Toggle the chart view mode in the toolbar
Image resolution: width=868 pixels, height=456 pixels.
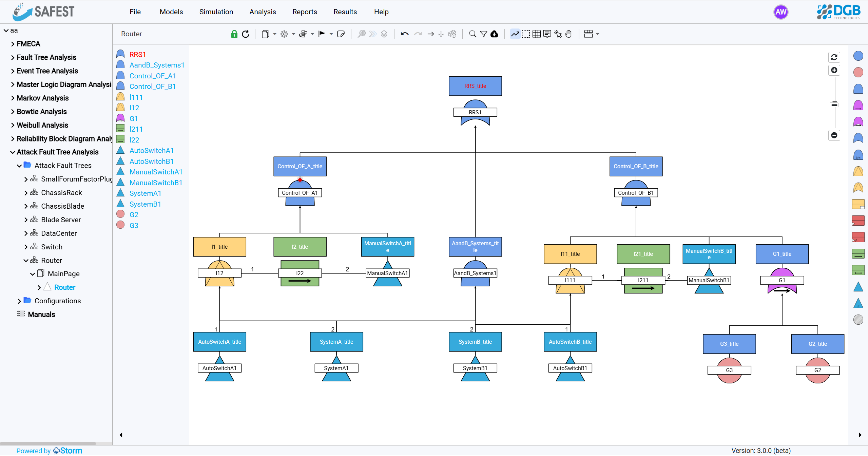click(515, 34)
